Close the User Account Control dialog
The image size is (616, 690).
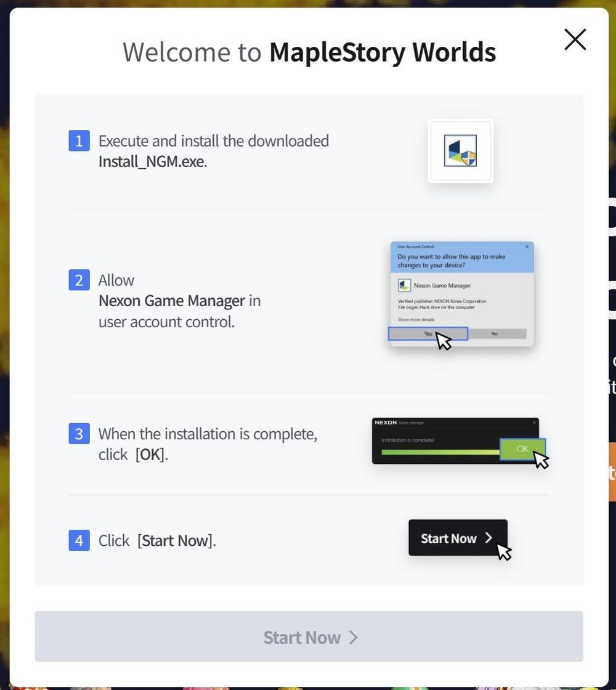pos(527,247)
